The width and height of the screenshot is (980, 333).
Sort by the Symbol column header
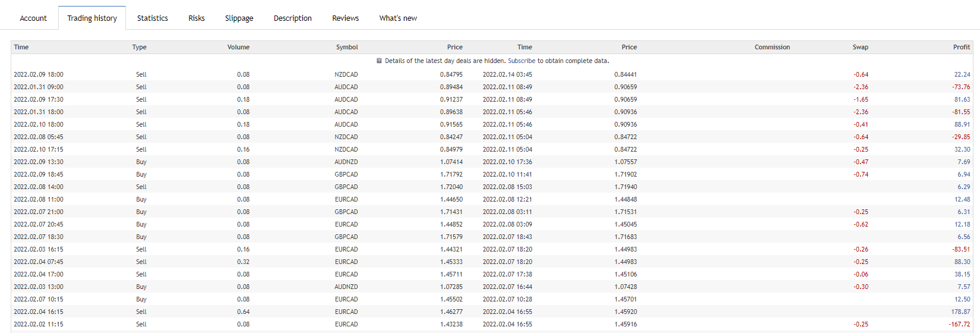point(347,47)
